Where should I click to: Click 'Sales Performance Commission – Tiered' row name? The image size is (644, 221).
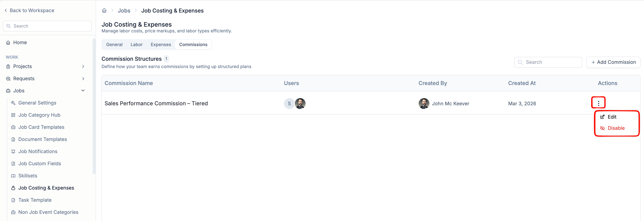click(x=156, y=104)
